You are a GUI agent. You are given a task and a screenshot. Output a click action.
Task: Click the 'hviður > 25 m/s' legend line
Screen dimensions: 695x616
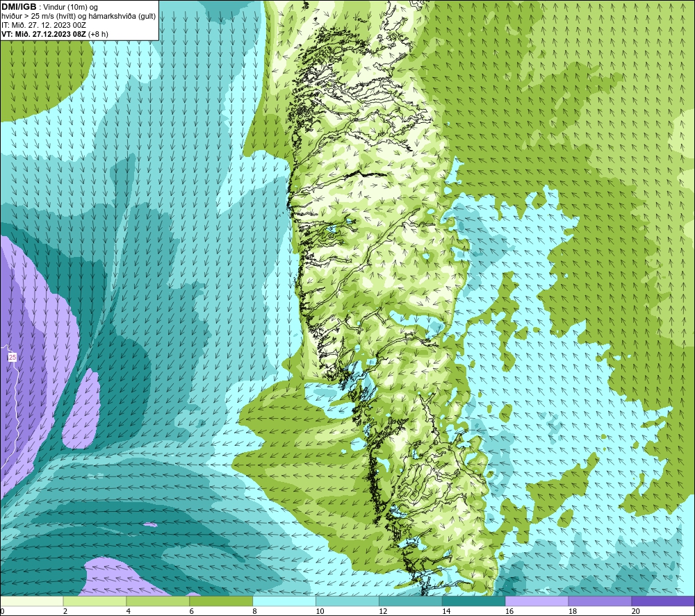pyautogui.click(x=79, y=16)
